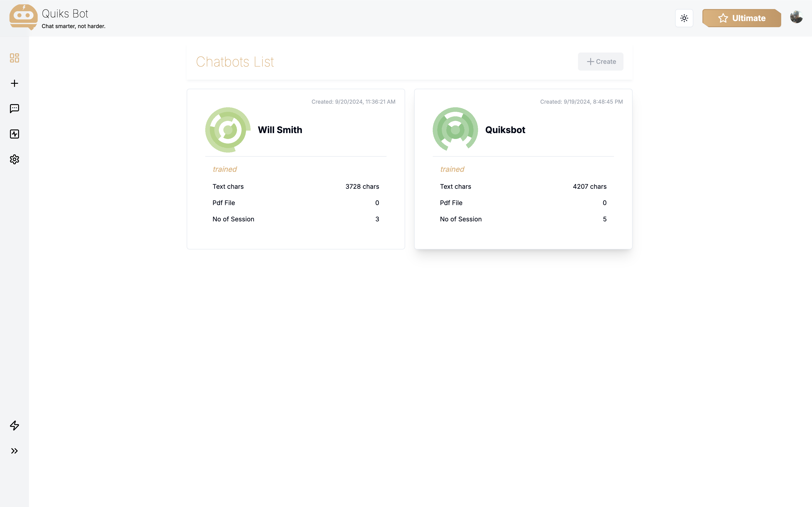Open the Will Smith chatbot name
This screenshot has width=812, height=507.
(280, 130)
